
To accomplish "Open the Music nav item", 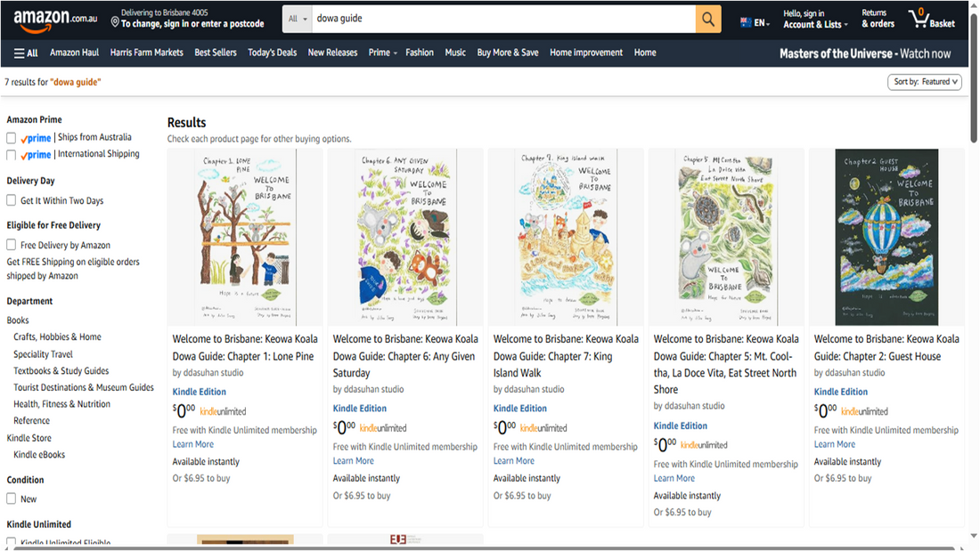I will click(455, 53).
